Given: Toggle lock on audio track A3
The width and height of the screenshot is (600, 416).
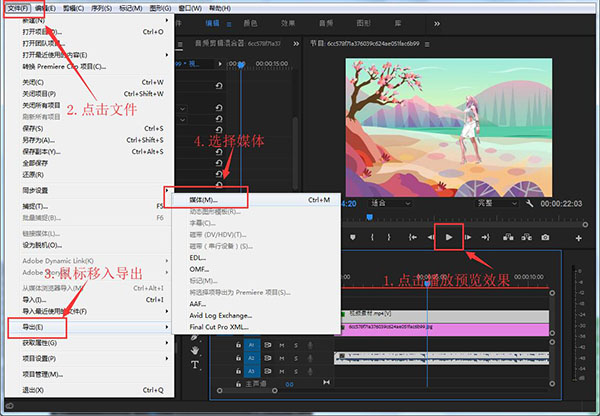Looking at the screenshot, I should click(x=238, y=371).
